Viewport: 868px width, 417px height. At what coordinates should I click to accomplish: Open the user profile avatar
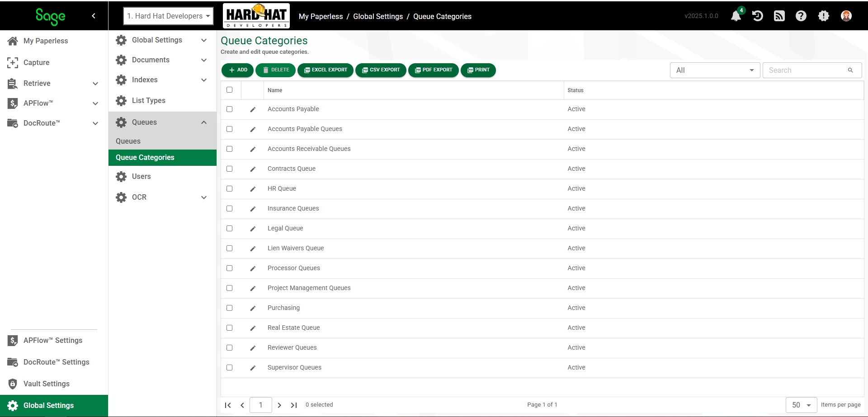[x=846, y=16]
